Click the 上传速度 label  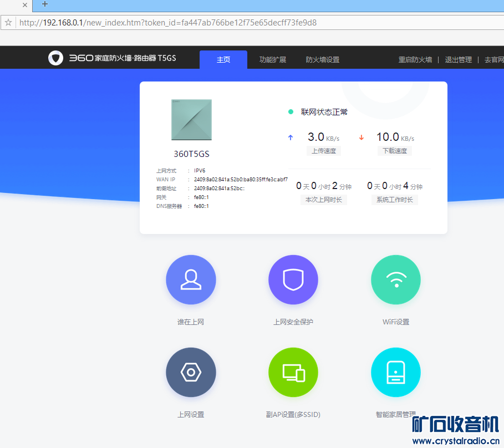click(324, 151)
